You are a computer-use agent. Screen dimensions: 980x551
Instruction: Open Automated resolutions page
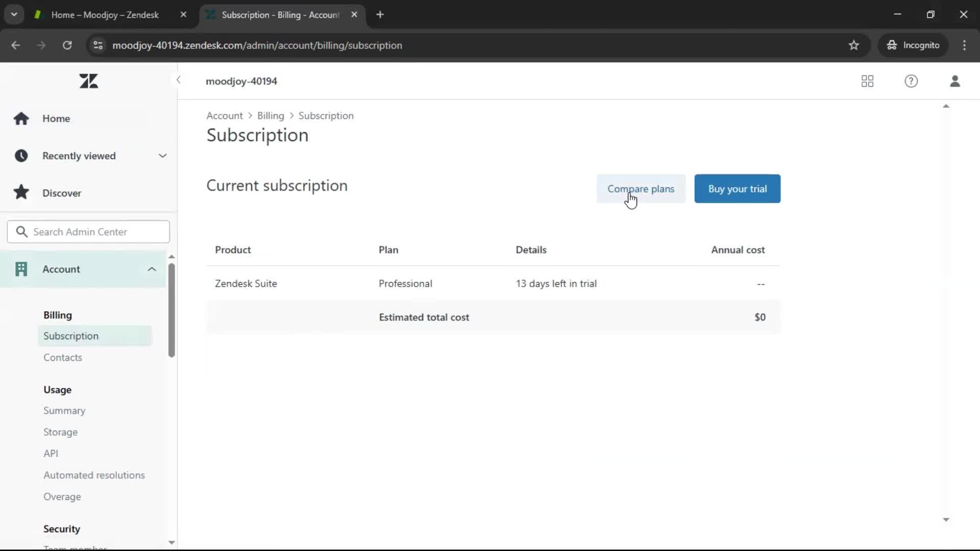point(94,474)
